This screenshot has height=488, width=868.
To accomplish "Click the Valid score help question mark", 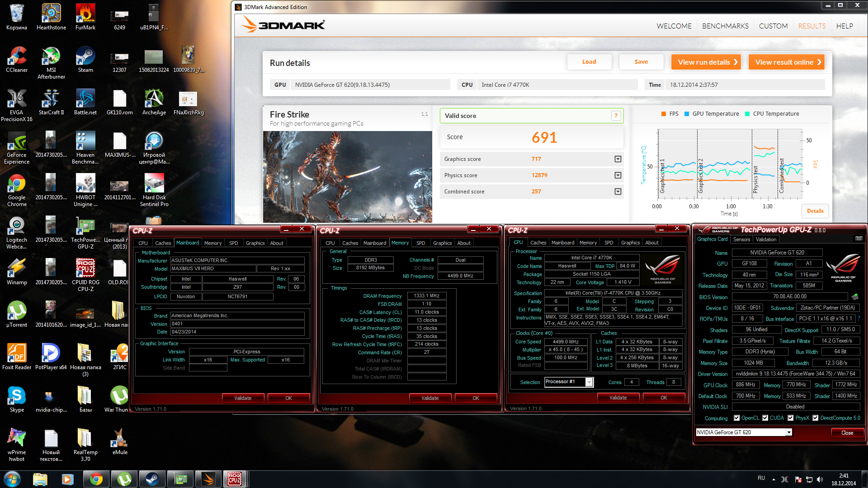I will tap(616, 116).
